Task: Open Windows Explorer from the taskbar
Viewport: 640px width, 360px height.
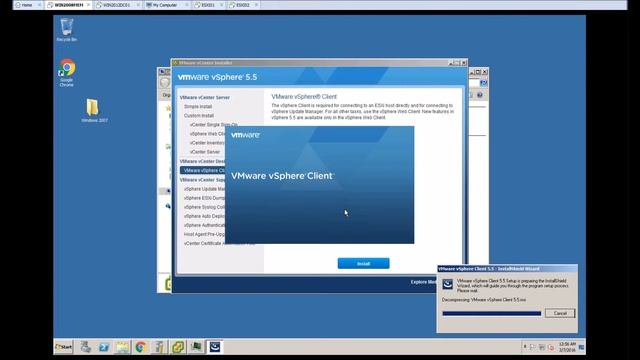Action: [122, 347]
